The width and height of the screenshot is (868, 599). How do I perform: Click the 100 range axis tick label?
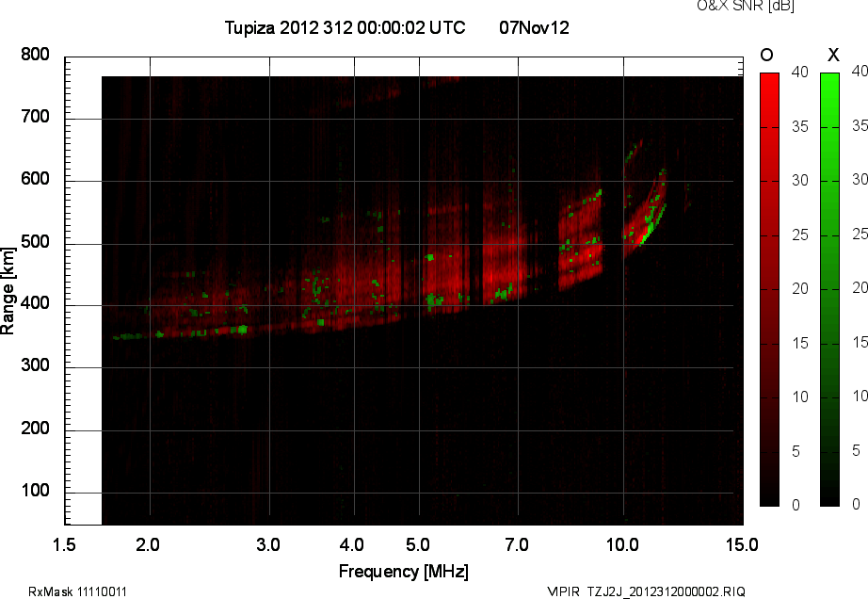[36, 491]
